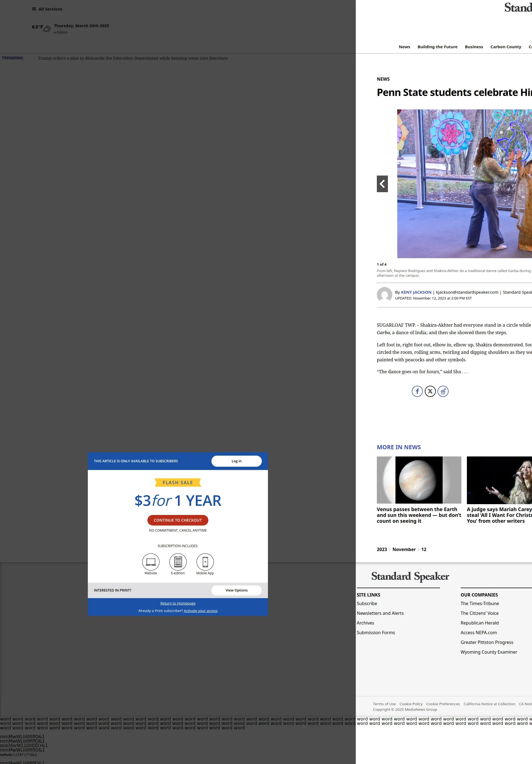Open Republican Herald link
This screenshot has width=532, height=764.
pos(479,623)
